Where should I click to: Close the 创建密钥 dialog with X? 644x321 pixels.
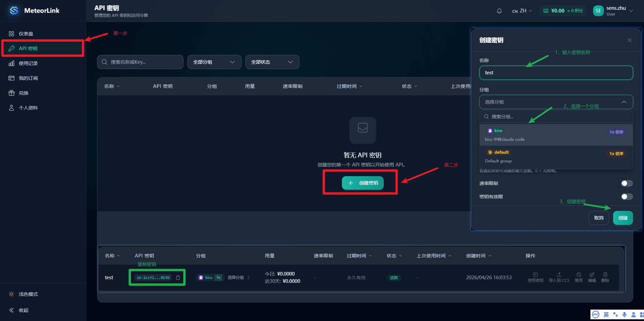click(x=630, y=40)
